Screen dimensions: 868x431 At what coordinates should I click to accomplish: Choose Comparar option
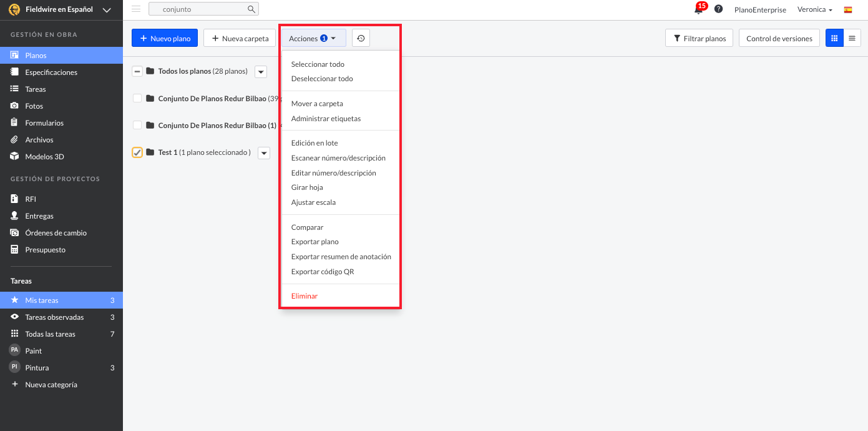coord(307,227)
